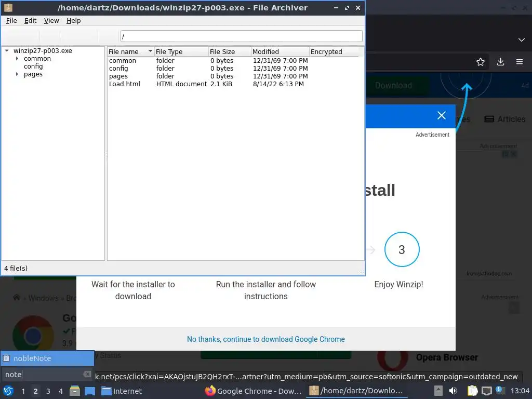Viewport: 532px width, 399px height.
Task: Select config folder in the tree panel
Action: click(33, 66)
